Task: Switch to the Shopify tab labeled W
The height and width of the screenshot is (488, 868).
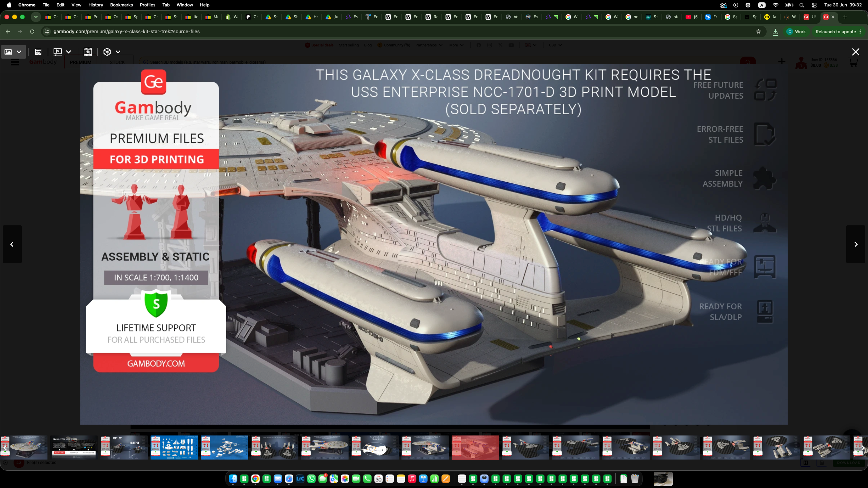Action: 232,17
